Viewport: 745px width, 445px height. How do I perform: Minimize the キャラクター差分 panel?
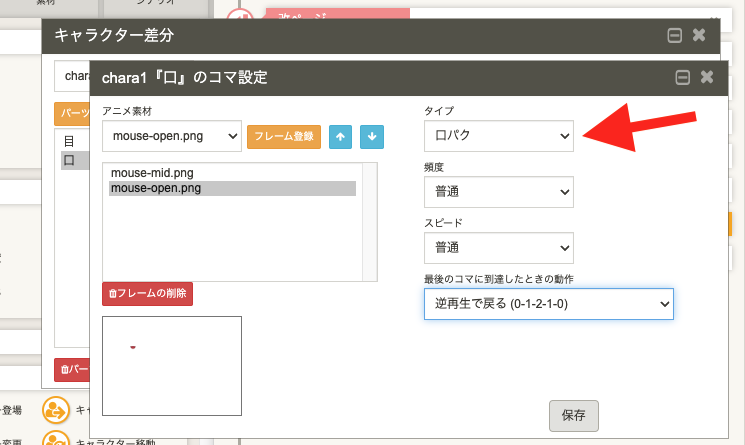pyautogui.click(x=674, y=35)
